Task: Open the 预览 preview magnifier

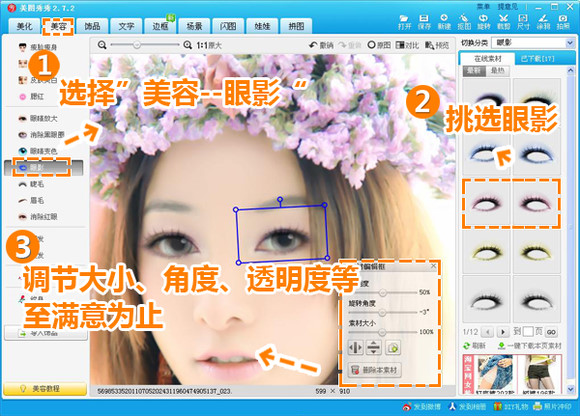Action: click(437, 45)
